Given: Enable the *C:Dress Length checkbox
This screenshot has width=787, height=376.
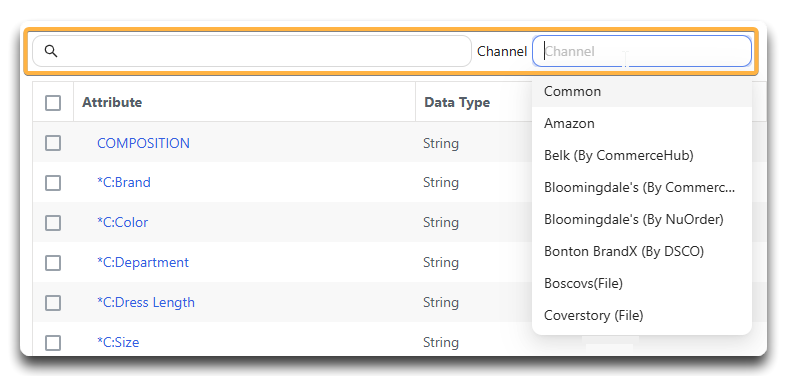Looking at the screenshot, I should pos(53,303).
